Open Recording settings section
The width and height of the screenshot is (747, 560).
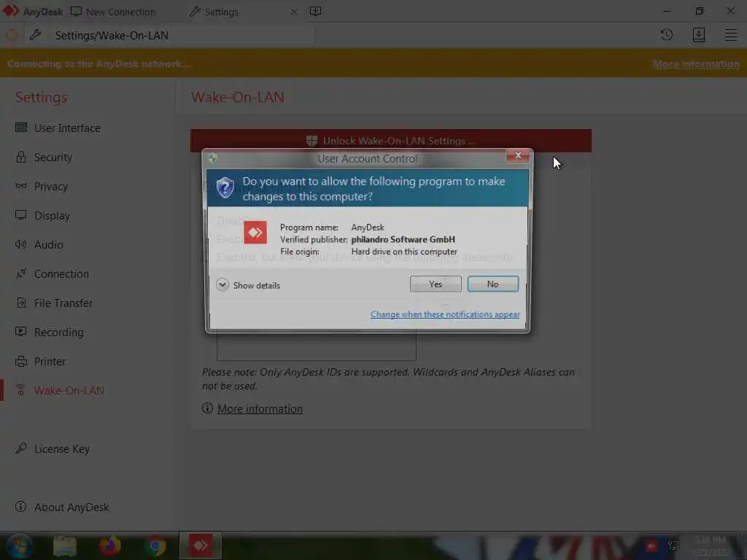58,332
